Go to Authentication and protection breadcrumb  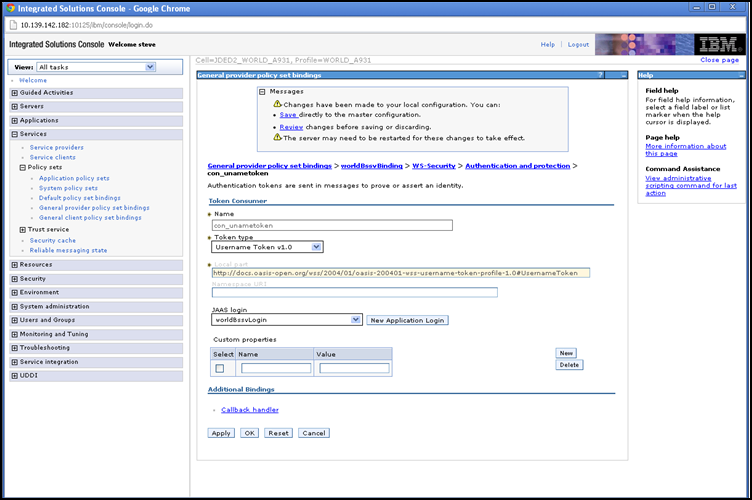click(517, 166)
